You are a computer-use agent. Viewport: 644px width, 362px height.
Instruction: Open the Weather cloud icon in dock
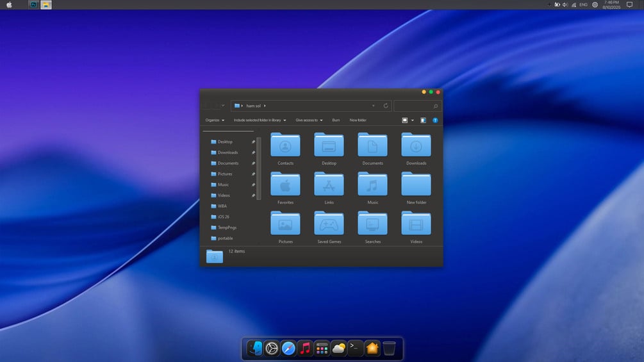click(x=338, y=349)
